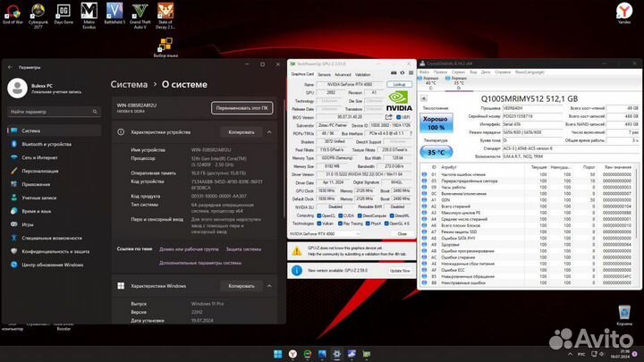Open the language selection shortcut icon
This screenshot has width=644, height=362.
pos(165,47)
